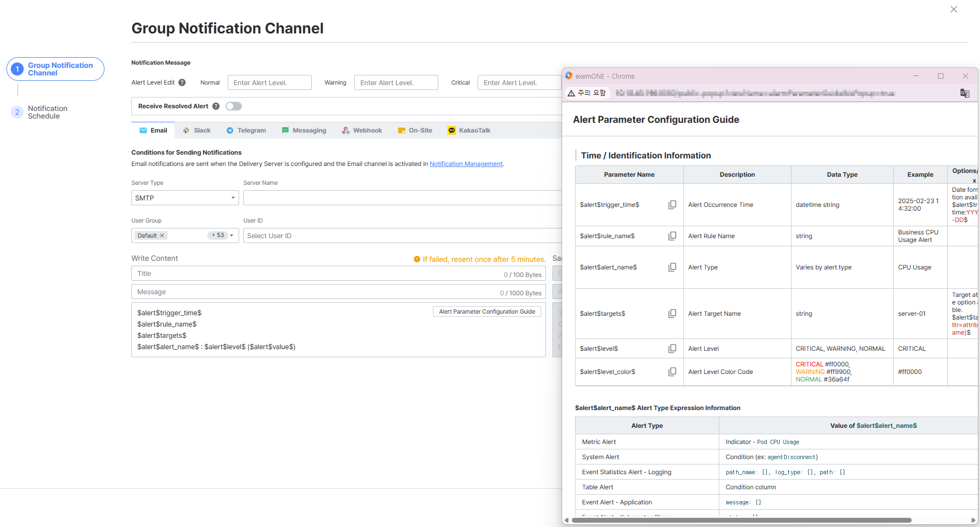
Task: Click the horizontal scrollbar in the guide popup
Action: tap(741, 520)
